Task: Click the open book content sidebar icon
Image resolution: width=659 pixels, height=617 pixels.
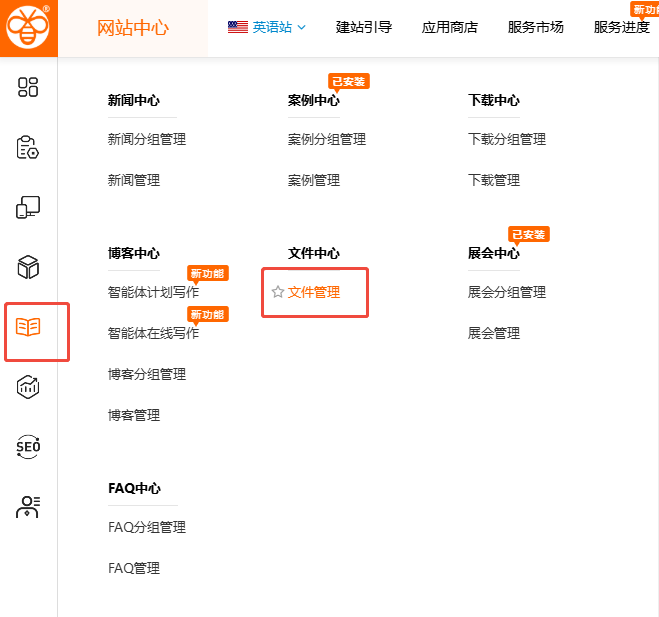Action: point(28,327)
